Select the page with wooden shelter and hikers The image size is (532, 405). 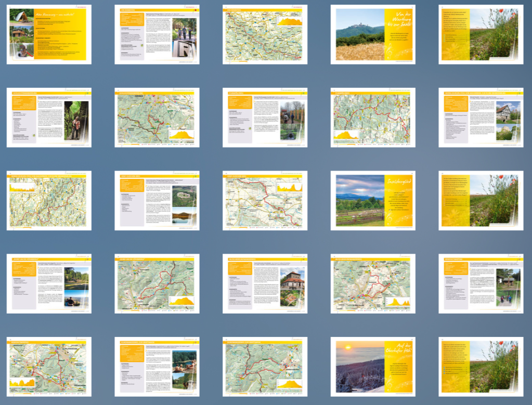481,284
